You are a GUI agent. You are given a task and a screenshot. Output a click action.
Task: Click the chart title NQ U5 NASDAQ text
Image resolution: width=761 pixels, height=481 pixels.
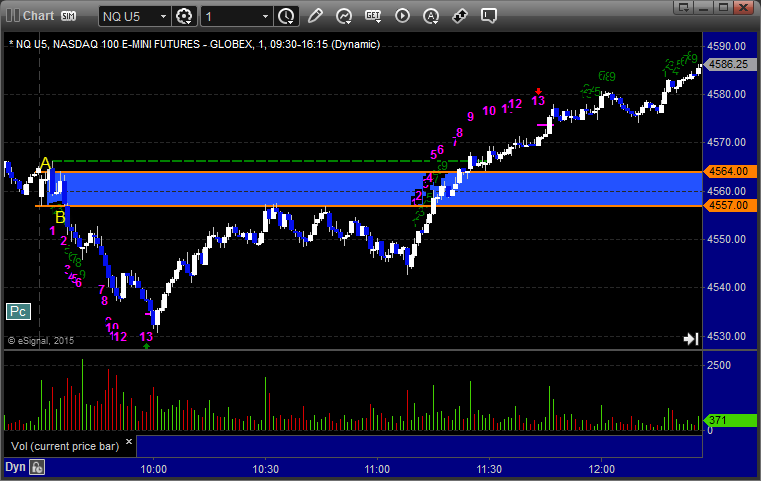tap(194, 44)
